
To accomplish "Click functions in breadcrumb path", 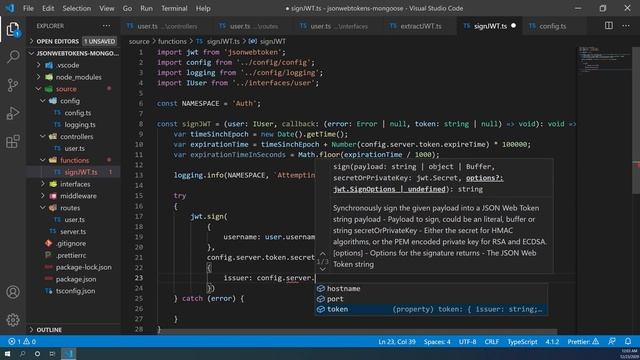I will coord(172,41).
